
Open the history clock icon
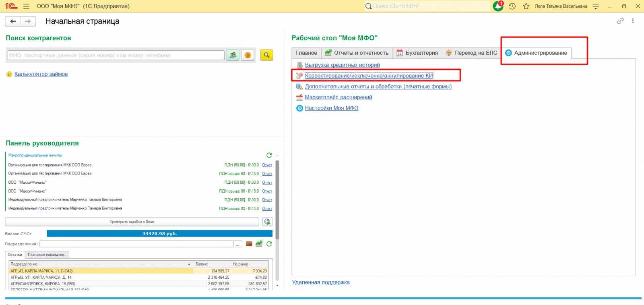(x=512, y=6)
